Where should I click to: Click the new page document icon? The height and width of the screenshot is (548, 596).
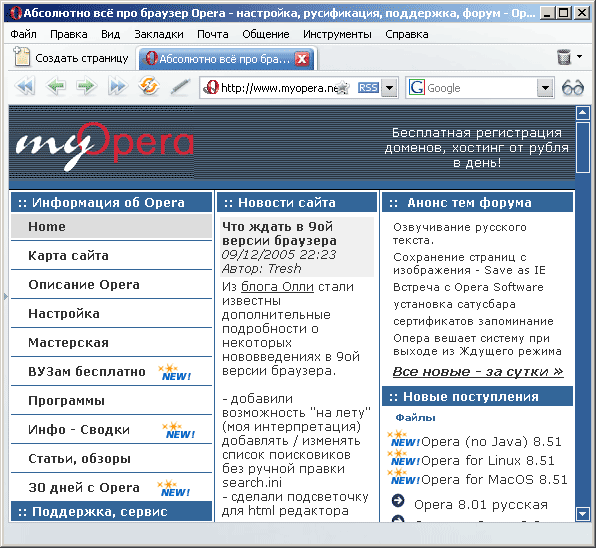click(x=21, y=57)
